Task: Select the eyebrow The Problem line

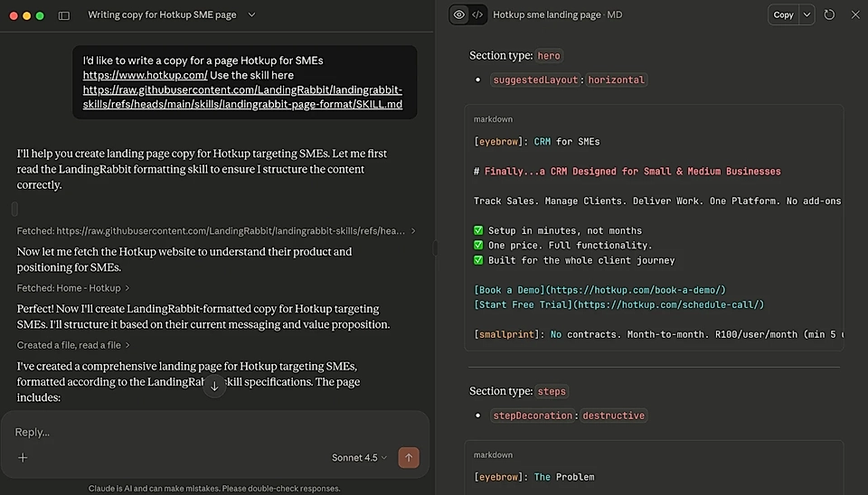Action: 534,477
